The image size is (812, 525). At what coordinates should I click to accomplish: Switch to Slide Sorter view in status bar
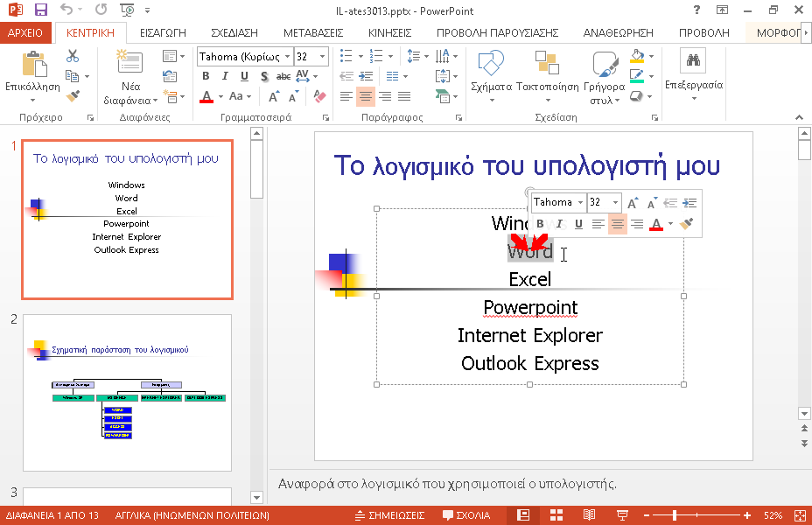(x=556, y=515)
